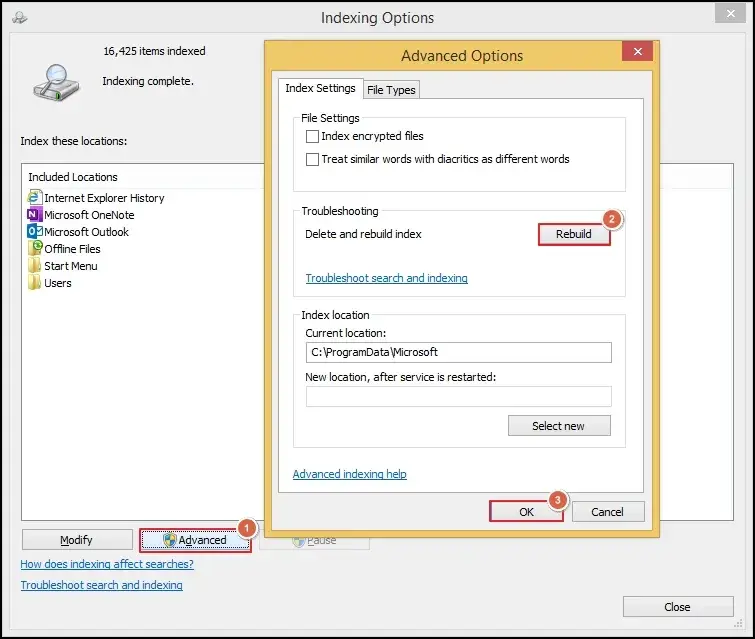Open Troubleshoot search and indexing link in Indexing Options
755x639 pixels.
click(x=102, y=585)
